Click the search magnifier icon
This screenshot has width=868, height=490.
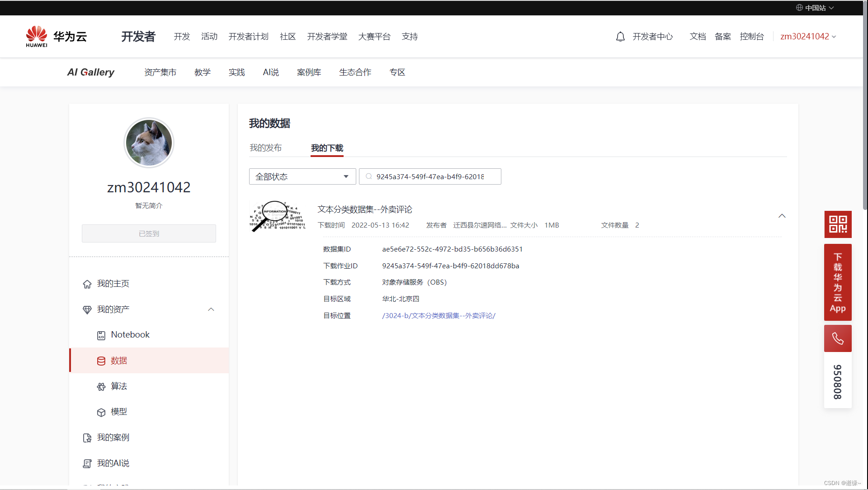coord(369,176)
